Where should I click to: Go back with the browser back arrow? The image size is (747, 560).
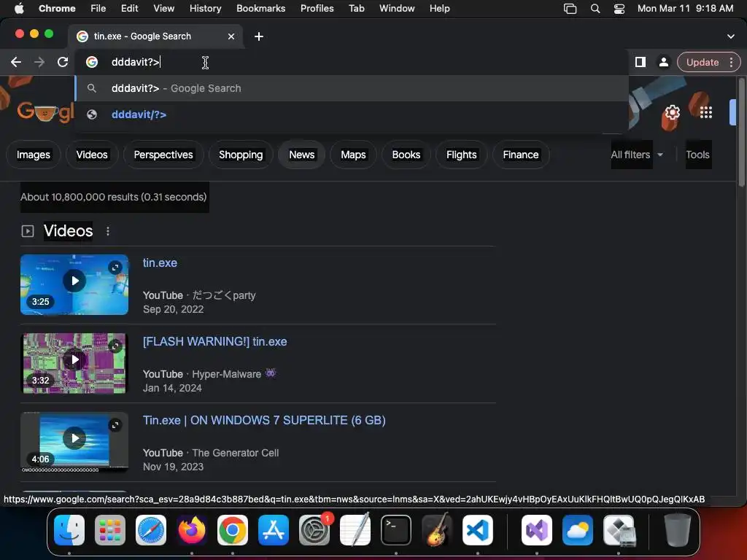tap(16, 62)
